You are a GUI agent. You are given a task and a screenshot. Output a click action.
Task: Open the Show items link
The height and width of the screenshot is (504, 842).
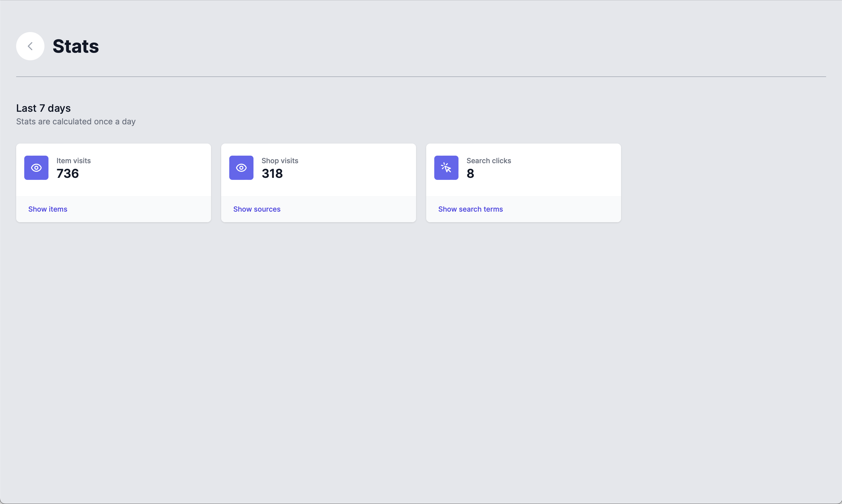point(47,209)
